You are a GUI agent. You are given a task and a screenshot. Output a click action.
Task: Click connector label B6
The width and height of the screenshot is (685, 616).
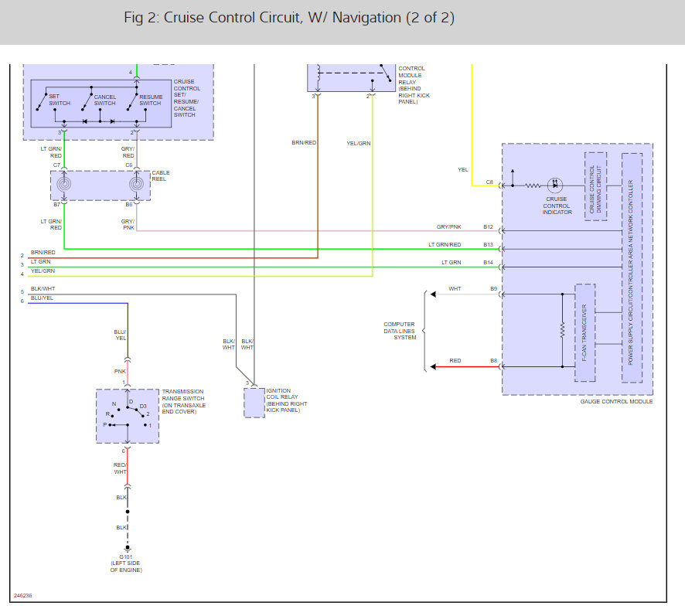pos(129,205)
